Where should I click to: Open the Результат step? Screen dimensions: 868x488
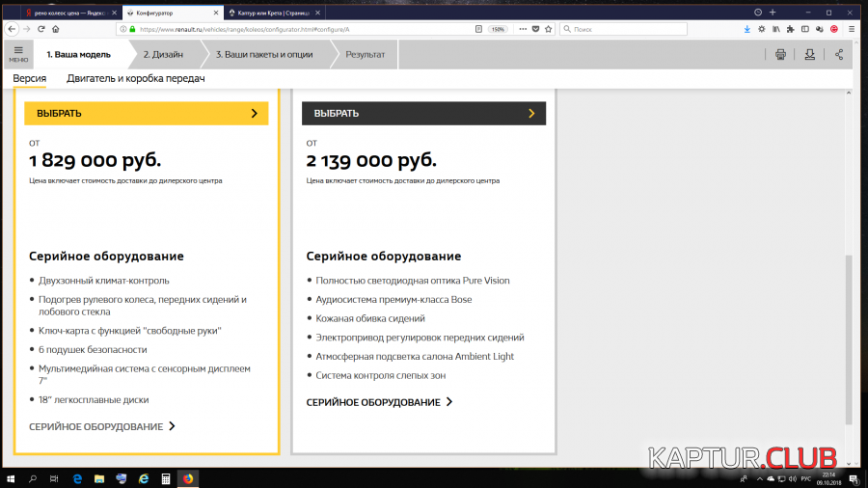365,54
